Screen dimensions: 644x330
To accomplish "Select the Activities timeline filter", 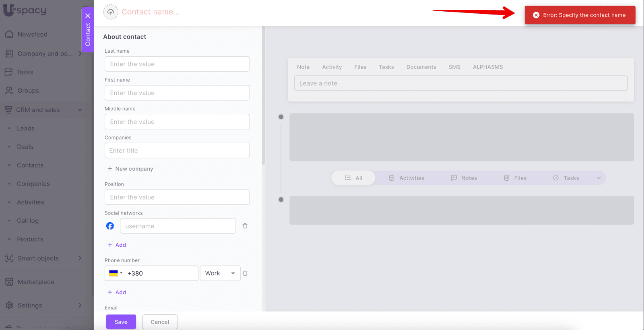I will (407, 178).
